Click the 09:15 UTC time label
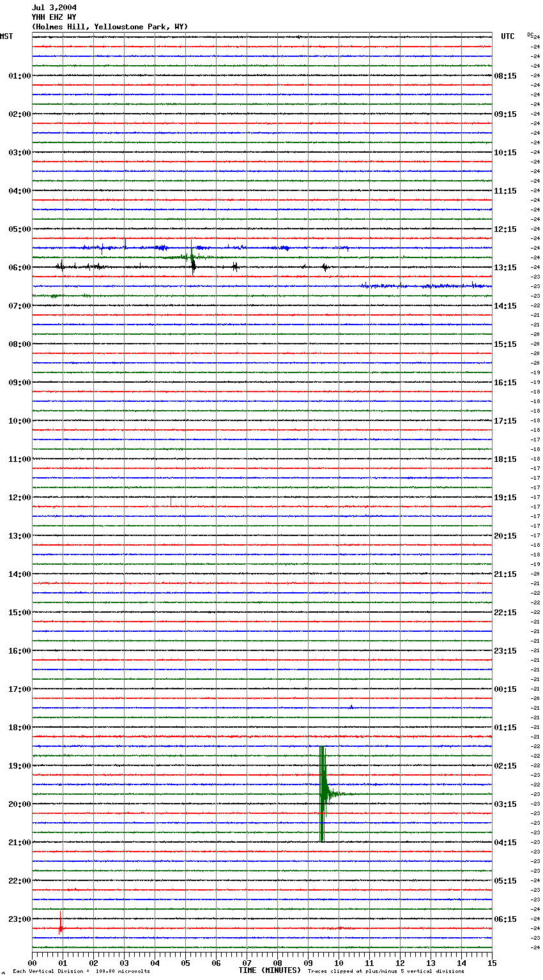The height and width of the screenshot is (980, 543). point(505,114)
